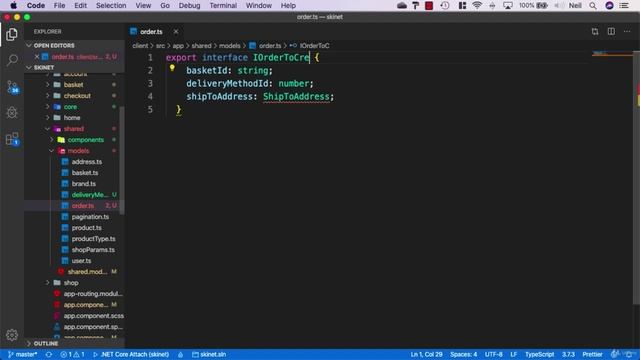The height and width of the screenshot is (360, 640).
Task: Open Source Control view in activity bar
Action: tap(12, 87)
